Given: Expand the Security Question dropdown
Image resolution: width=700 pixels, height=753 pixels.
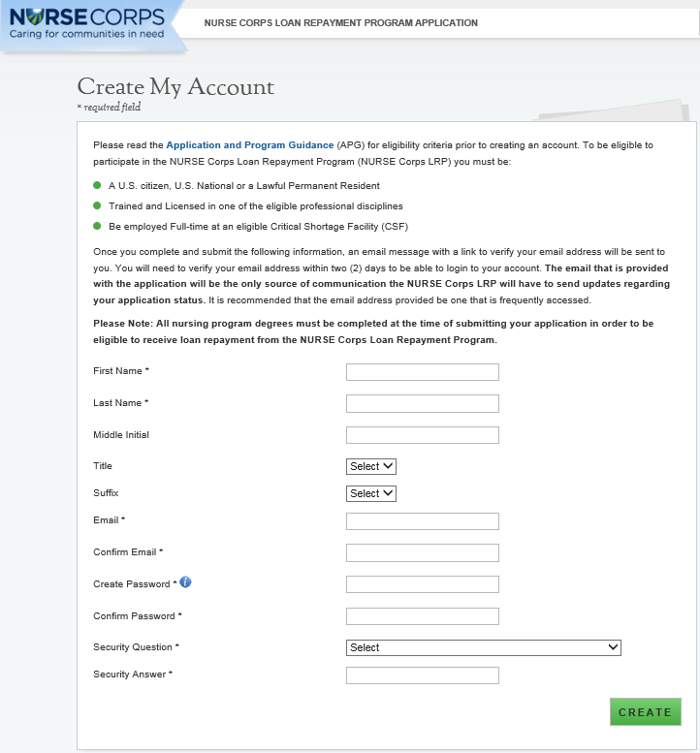Looking at the screenshot, I should click(x=483, y=647).
